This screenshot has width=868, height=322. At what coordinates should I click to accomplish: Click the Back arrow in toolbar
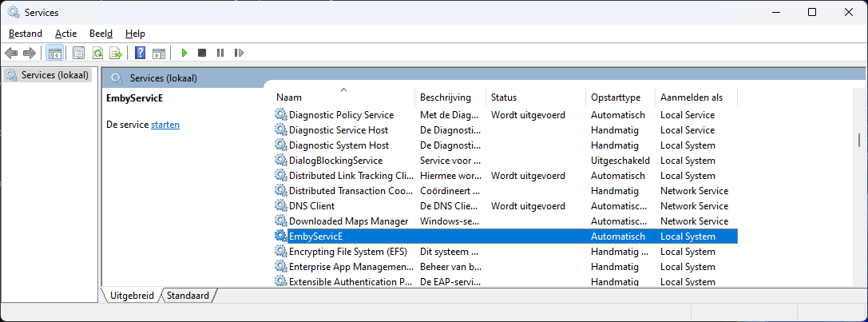(11, 53)
